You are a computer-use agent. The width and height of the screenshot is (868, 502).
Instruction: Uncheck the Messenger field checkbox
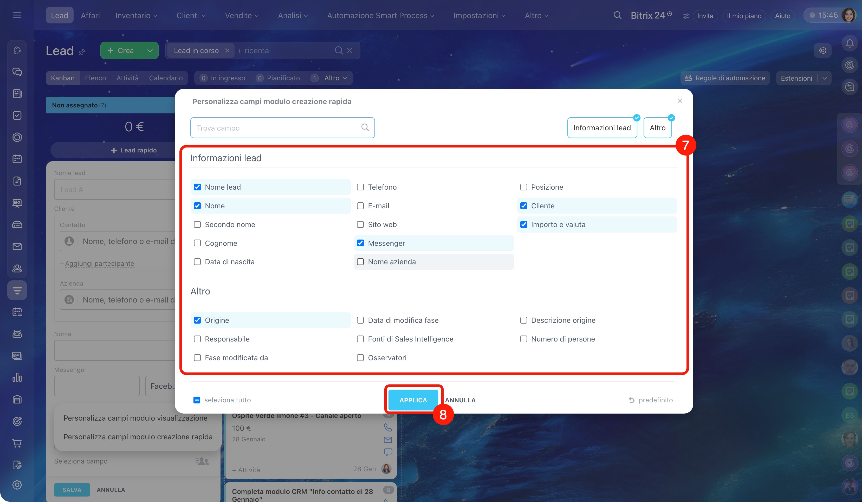(x=360, y=243)
